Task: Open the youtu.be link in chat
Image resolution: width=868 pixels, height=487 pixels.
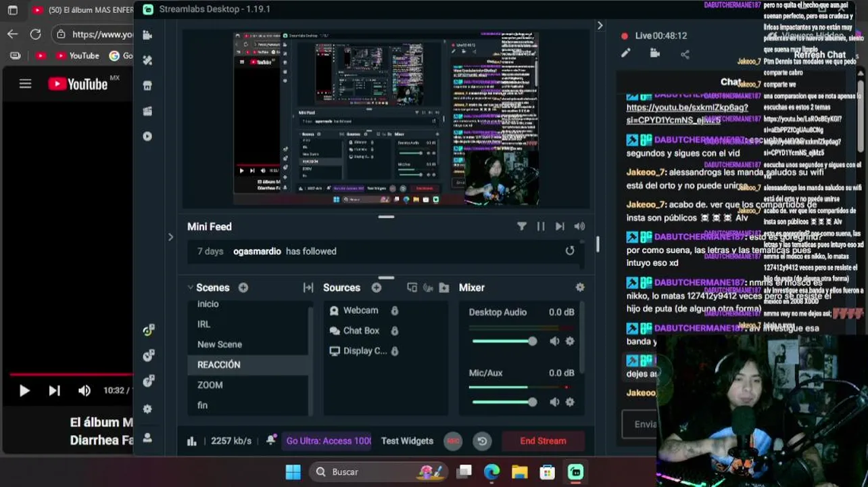Action: (x=687, y=114)
